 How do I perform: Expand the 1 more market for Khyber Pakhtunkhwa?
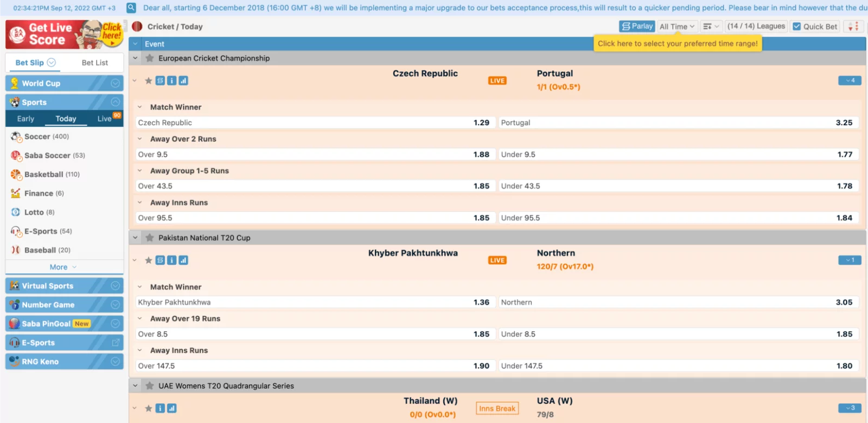coord(850,260)
